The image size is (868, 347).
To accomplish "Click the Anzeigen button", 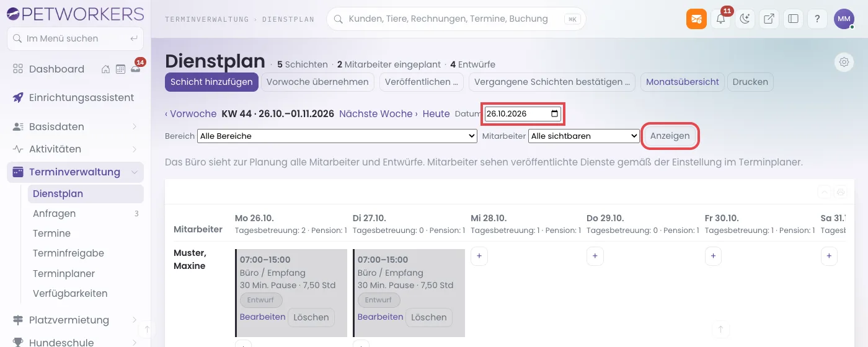I will pos(670,136).
